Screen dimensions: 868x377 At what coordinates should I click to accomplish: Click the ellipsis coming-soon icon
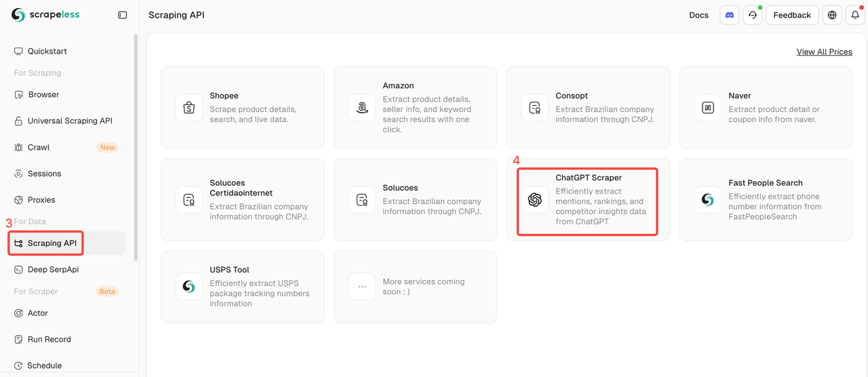pos(362,287)
